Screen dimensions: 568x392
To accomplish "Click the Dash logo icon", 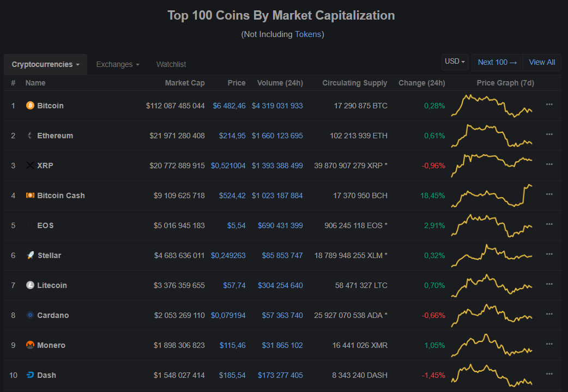I will [x=30, y=375].
